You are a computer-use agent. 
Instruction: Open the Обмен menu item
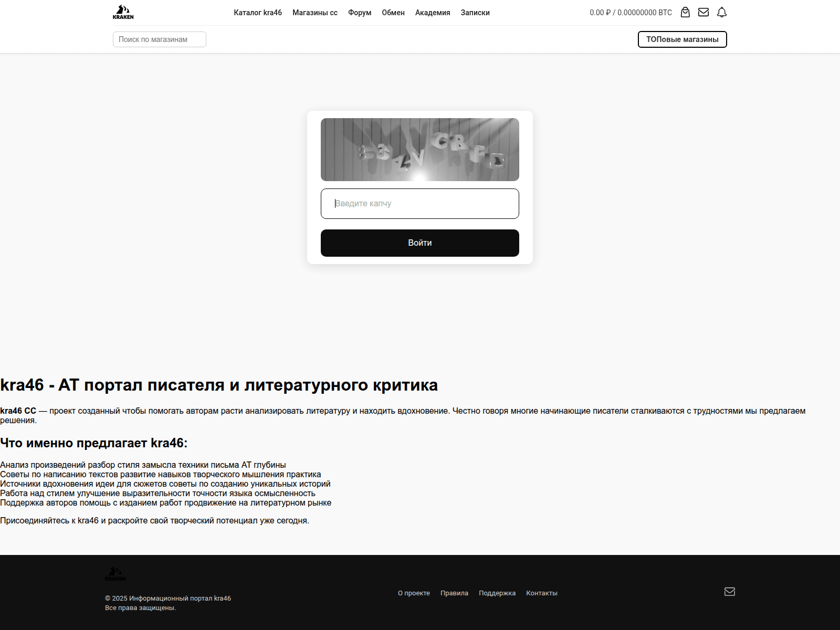[393, 13]
